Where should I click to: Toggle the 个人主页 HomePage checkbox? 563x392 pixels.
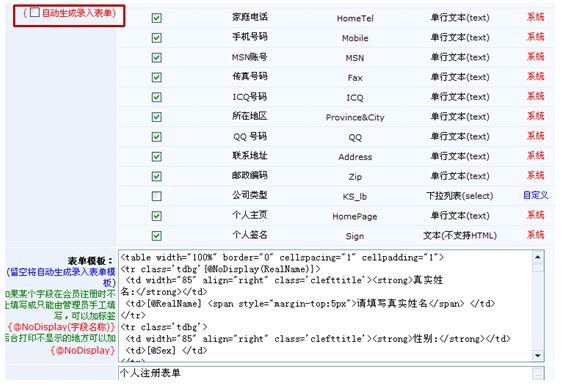157,216
